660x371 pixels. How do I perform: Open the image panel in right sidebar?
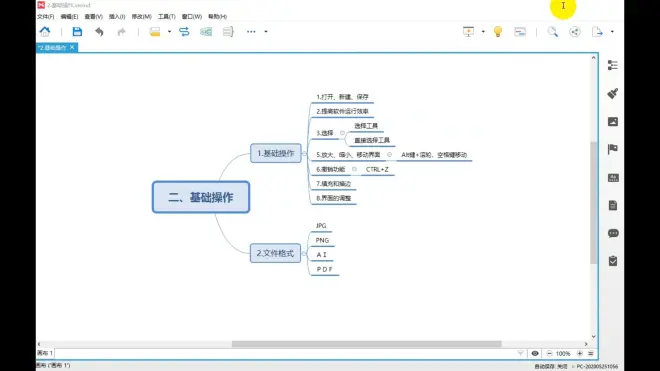(x=613, y=122)
